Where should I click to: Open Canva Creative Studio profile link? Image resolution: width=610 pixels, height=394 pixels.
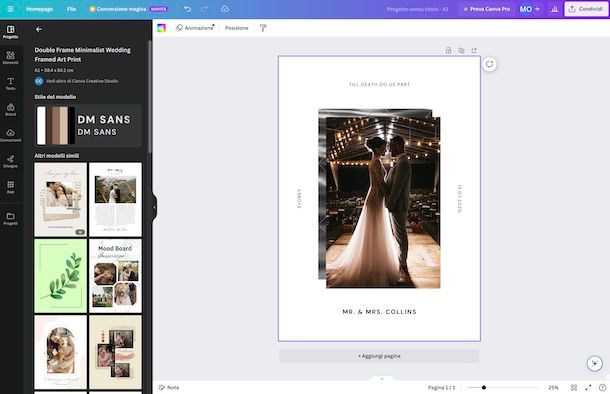click(82, 81)
